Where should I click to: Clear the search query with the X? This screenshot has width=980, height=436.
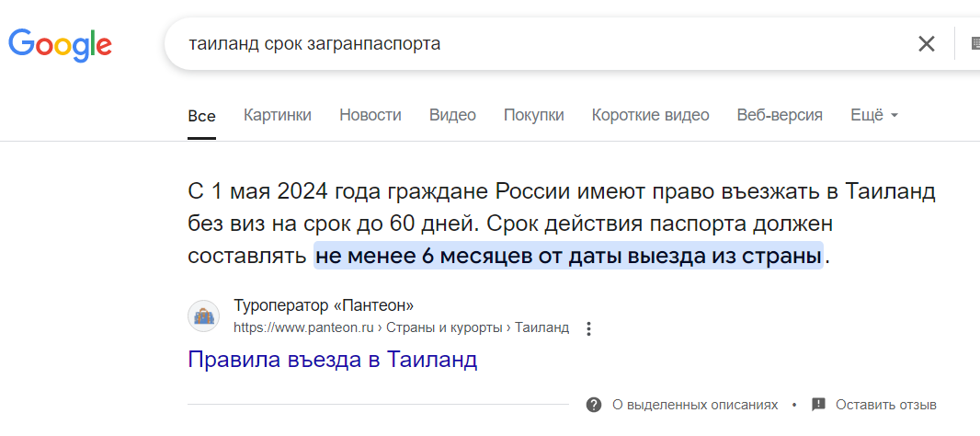(x=927, y=43)
